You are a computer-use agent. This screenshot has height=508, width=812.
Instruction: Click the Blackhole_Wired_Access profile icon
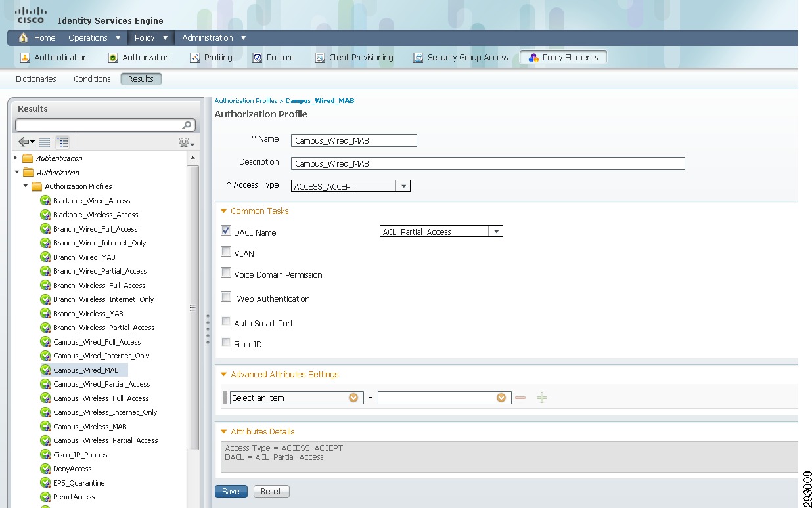pos(45,201)
